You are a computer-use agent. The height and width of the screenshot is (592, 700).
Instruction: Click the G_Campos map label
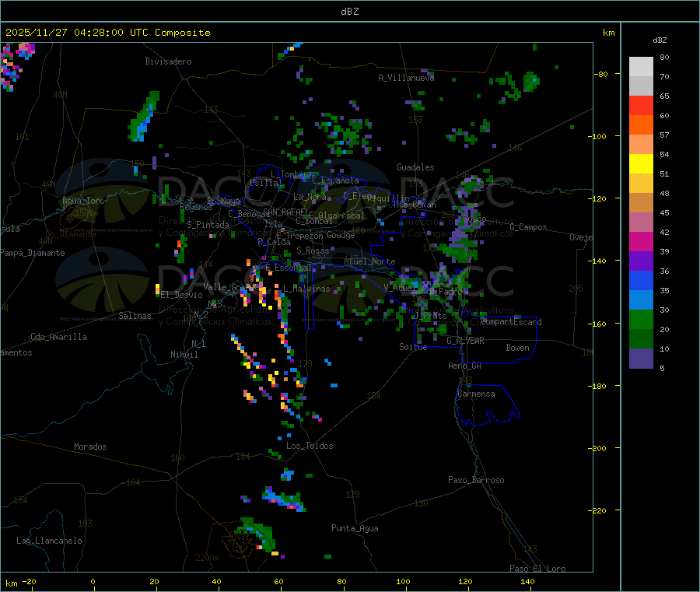pyautogui.click(x=529, y=227)
